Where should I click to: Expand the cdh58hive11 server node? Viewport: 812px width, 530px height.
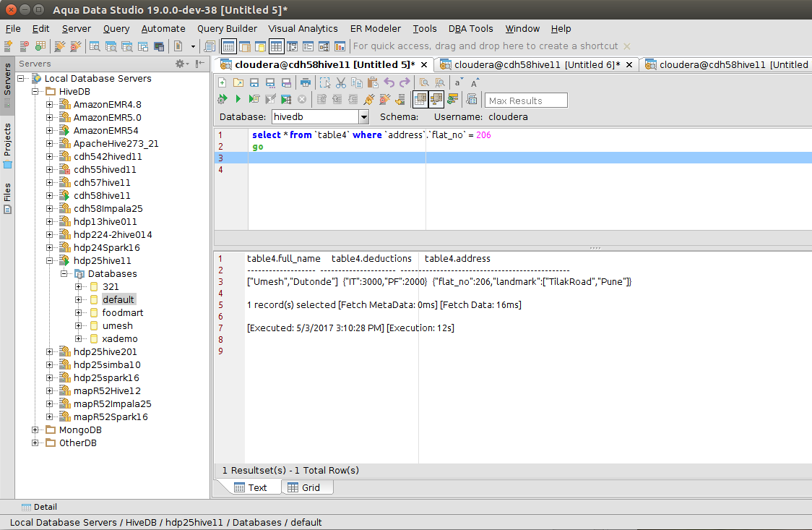coord(49,196)
